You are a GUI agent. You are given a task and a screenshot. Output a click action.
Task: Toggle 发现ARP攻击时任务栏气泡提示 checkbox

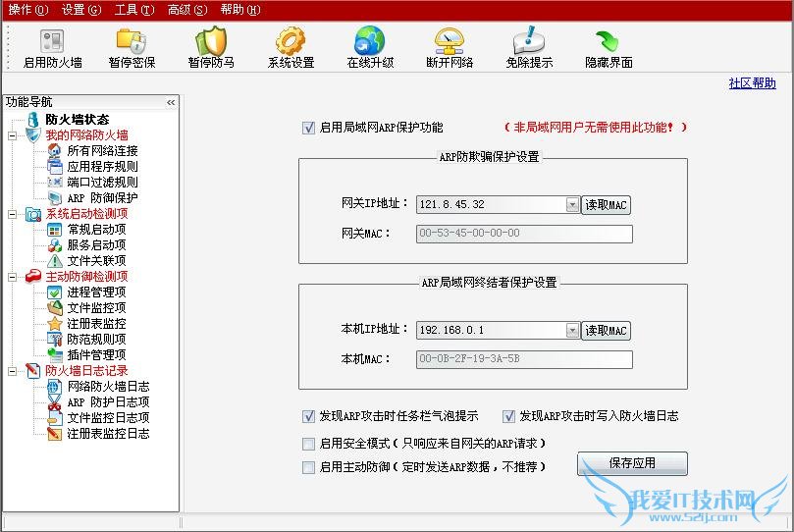point(308,416)
